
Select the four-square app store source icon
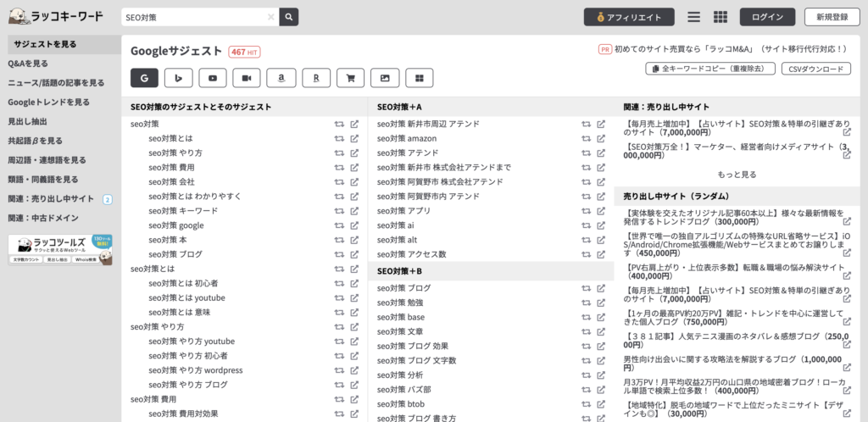[420, 78]
